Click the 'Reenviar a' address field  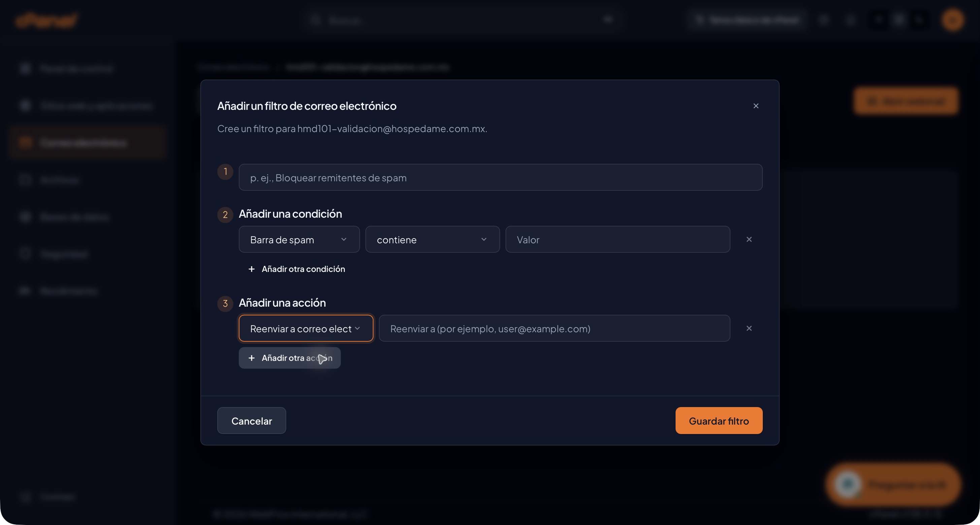(x=554, y=328)
